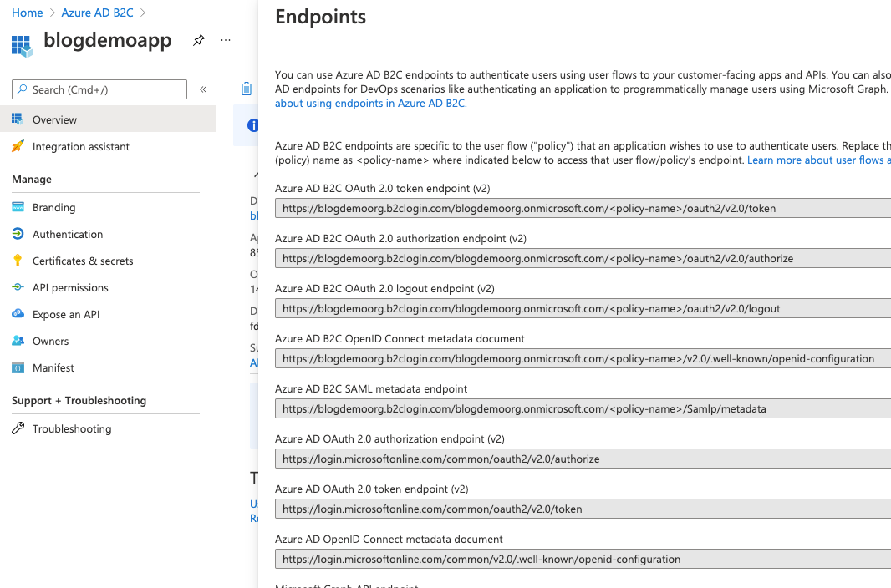
Task: Click the blogdemoapp app registration icon
Action: [22, 43]
